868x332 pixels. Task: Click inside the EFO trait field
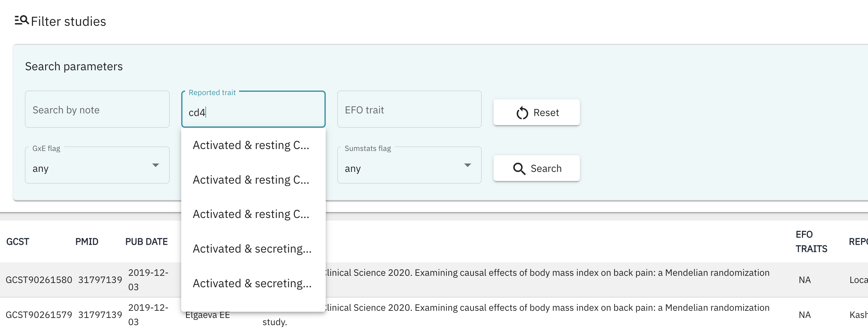(x=409, y=109)
